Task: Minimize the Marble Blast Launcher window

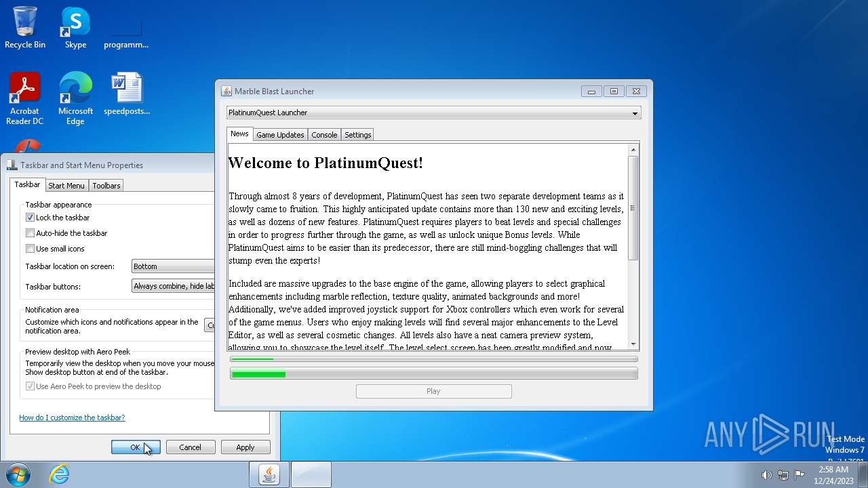Action: pos(591,91)
